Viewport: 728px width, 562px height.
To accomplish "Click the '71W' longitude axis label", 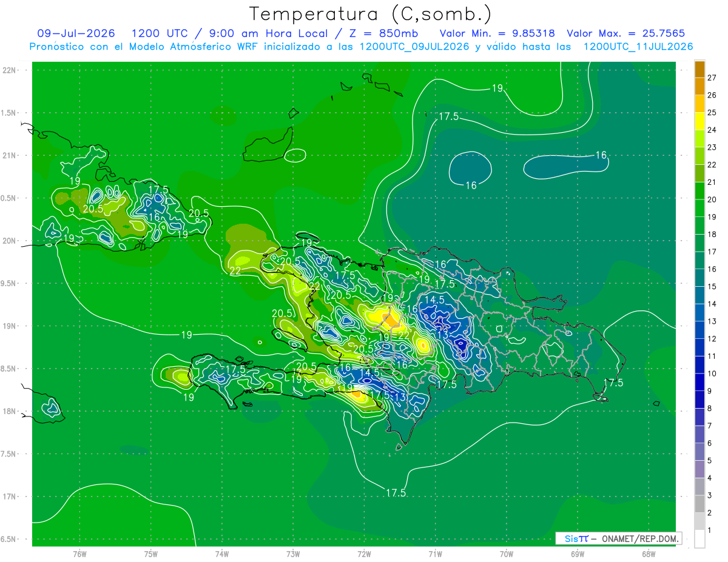I will click(x=435, y=554).
